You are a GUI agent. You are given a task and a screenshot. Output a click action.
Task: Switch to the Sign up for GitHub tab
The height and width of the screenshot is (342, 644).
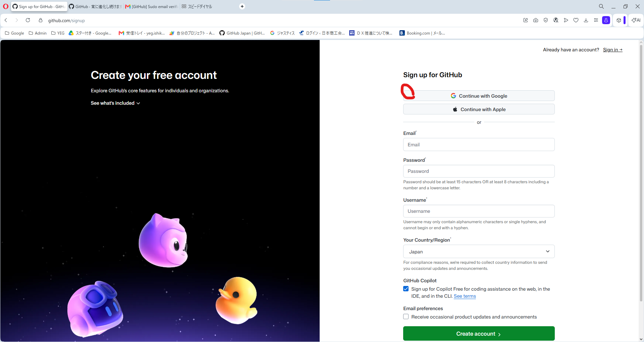click(x=39, y=6)
